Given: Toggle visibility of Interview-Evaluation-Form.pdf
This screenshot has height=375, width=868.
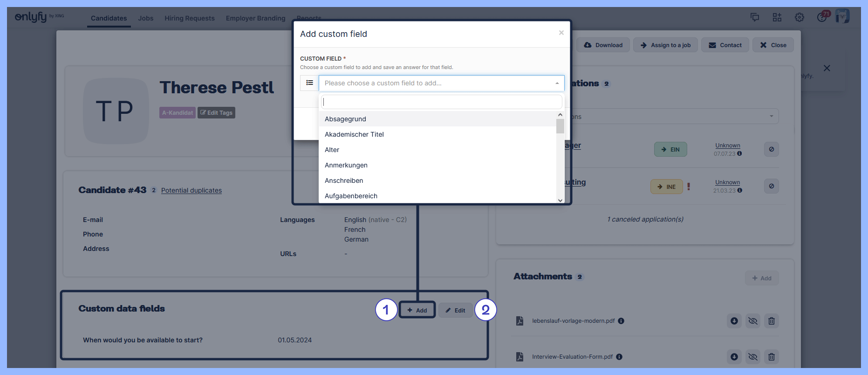Looking at the screenshot, I should tap(753, 357).
